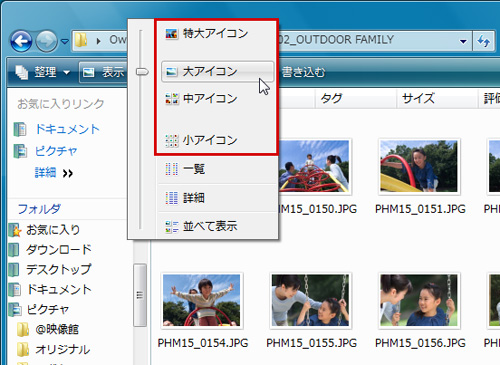Screen dimensions: 500x365
Task: Click the 小アイコン grid icon
Action: (x=172, y=141)
